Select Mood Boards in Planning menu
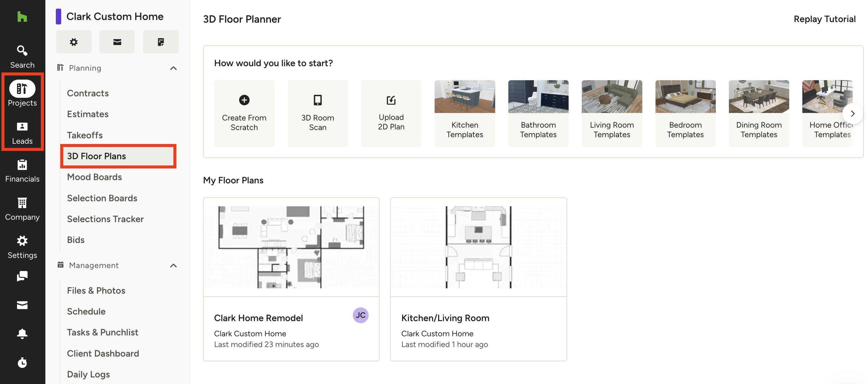Viewport: 868px width, 384px height. point(94,177)
